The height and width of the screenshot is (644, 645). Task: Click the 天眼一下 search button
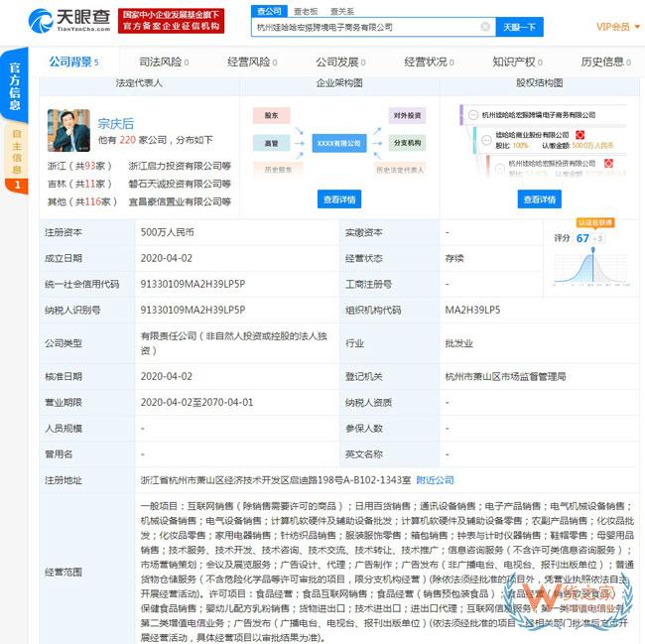point(519,27)
